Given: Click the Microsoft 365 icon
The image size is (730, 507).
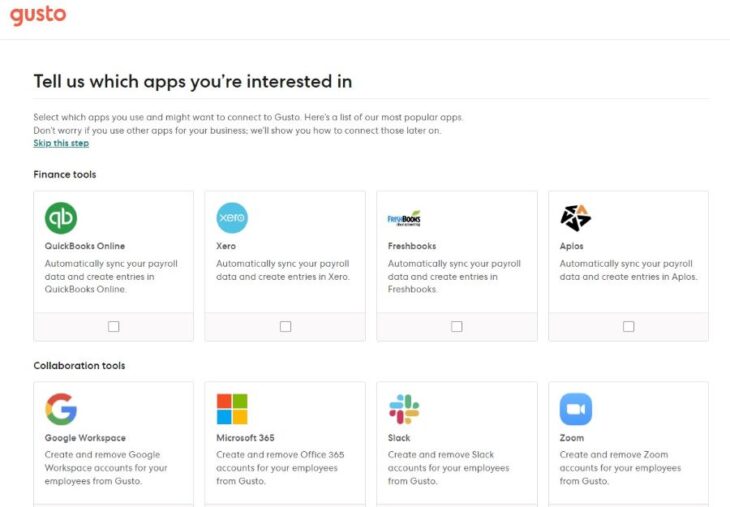Looking at the screenshot, I should pos(232,409).
